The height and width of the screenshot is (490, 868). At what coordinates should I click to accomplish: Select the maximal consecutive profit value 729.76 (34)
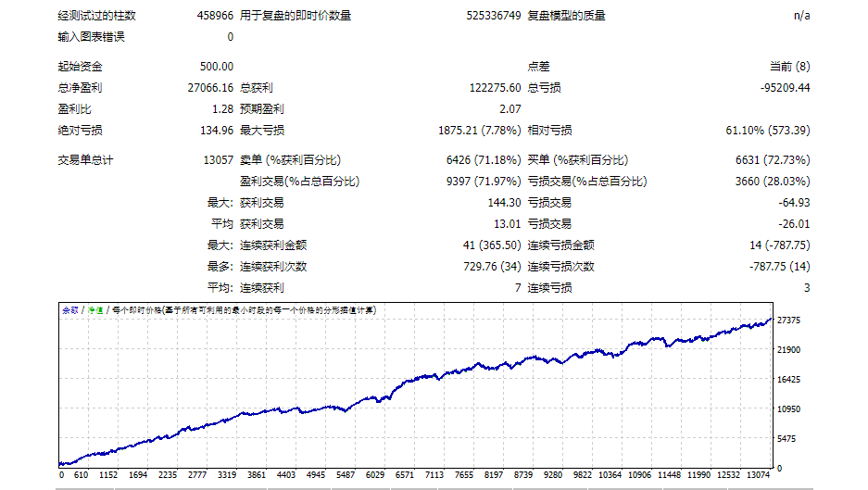point(492,267)
